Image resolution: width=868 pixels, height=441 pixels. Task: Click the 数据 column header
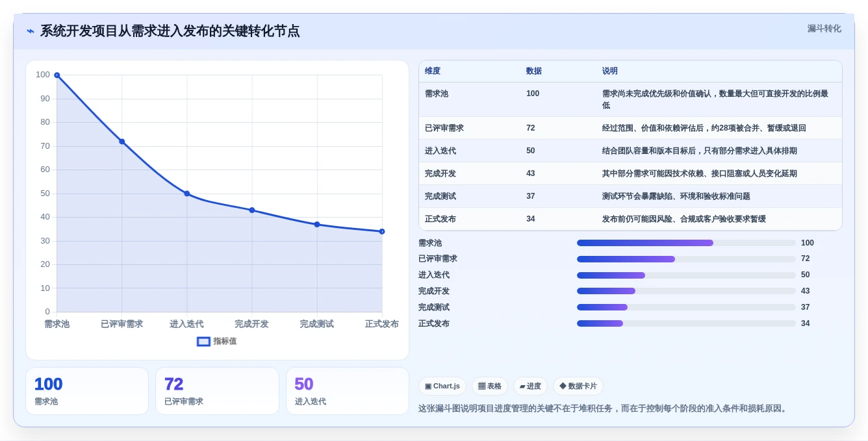coord(534,71)
